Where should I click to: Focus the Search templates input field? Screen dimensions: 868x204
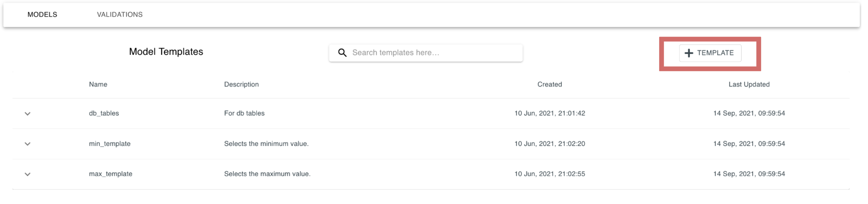(426, 53)
